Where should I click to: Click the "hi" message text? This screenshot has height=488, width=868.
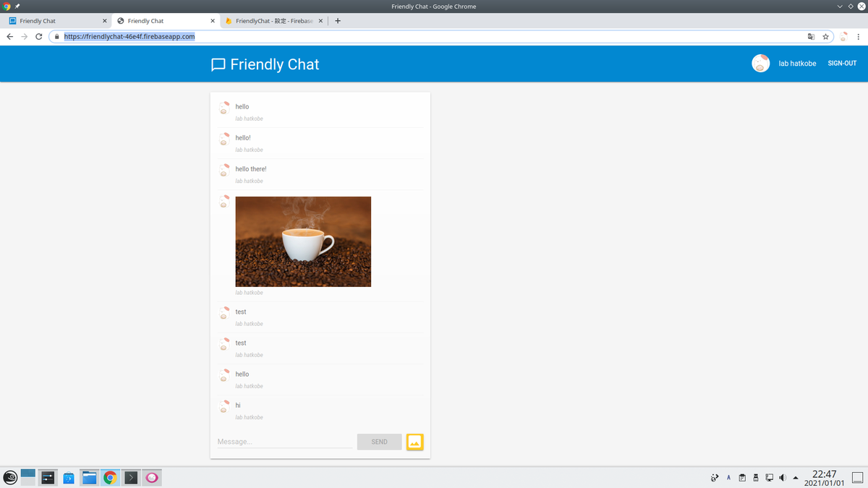pyautogui.click(x=238, y=406)
